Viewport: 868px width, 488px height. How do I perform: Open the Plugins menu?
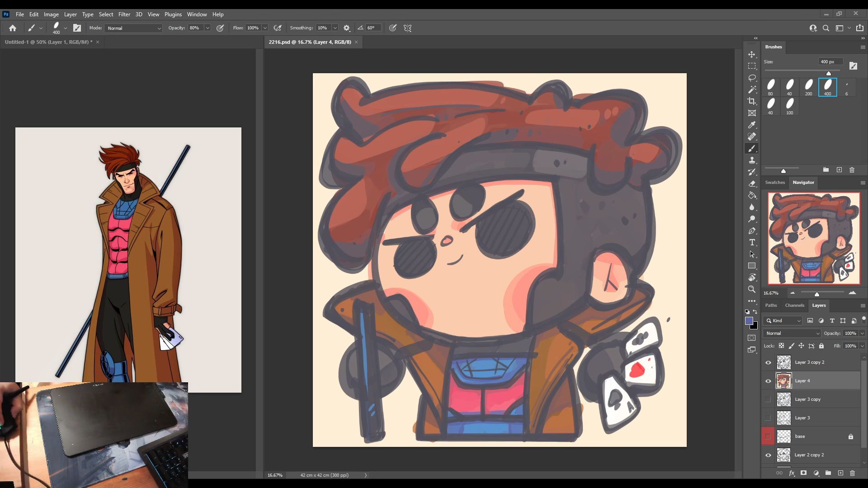[173, 14]
